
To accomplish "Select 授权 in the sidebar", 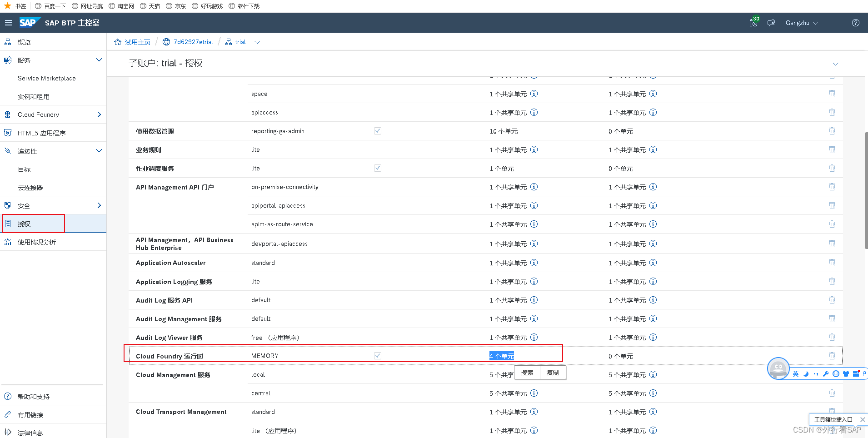I will point(53,224).
